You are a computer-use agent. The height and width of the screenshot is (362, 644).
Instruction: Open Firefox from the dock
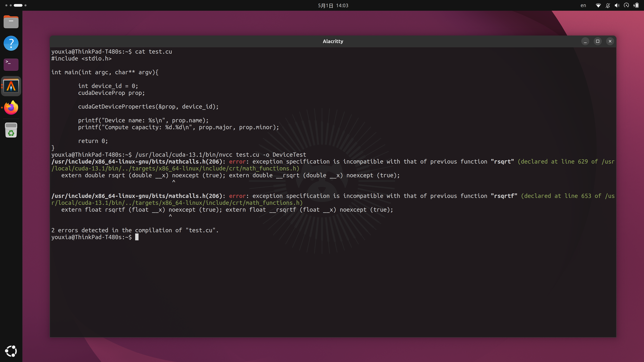[x=11, y=108]
